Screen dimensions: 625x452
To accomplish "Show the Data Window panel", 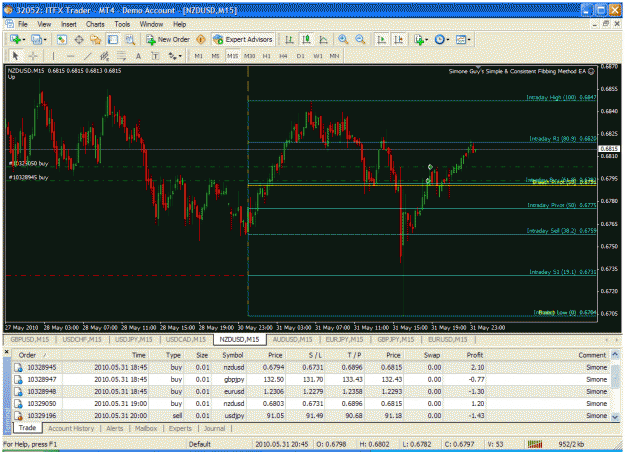I will (79, 39).
